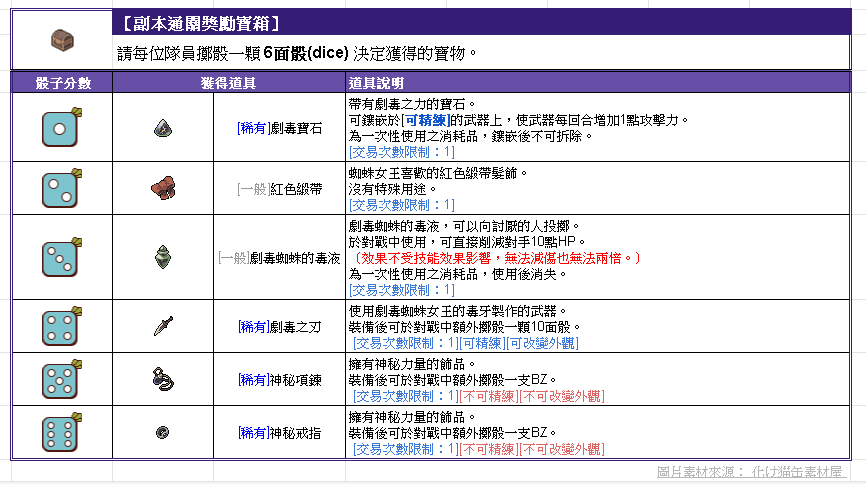
Task: Click the 神秘戒指 ring icon
Action: [162, 432]
